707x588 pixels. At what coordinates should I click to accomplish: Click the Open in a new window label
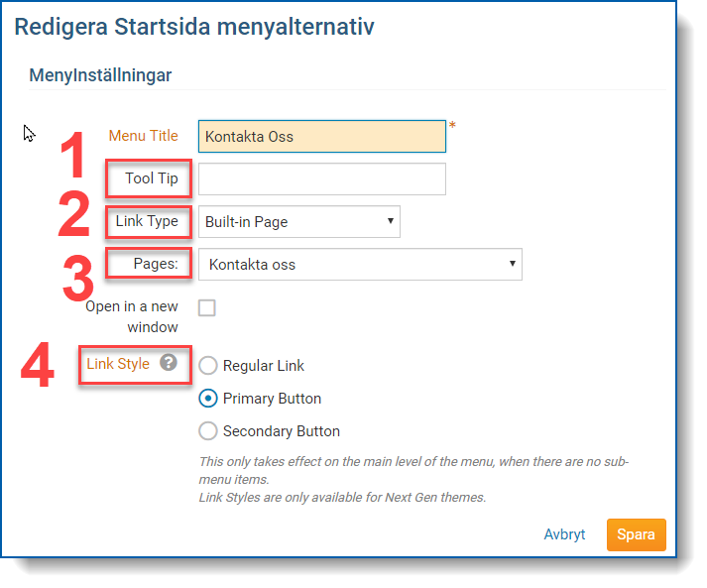pos(132,316)
